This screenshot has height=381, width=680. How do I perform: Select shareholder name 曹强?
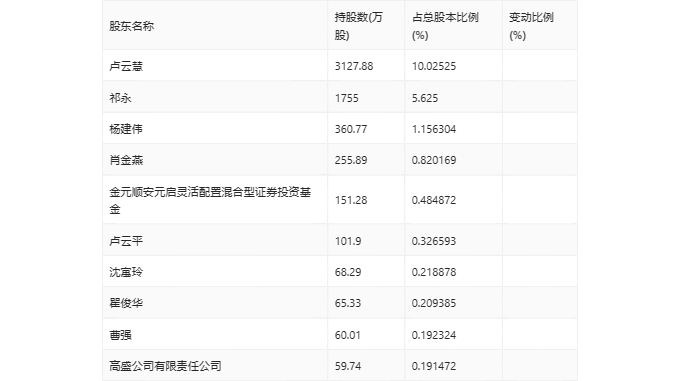click(x=120, y=335)
